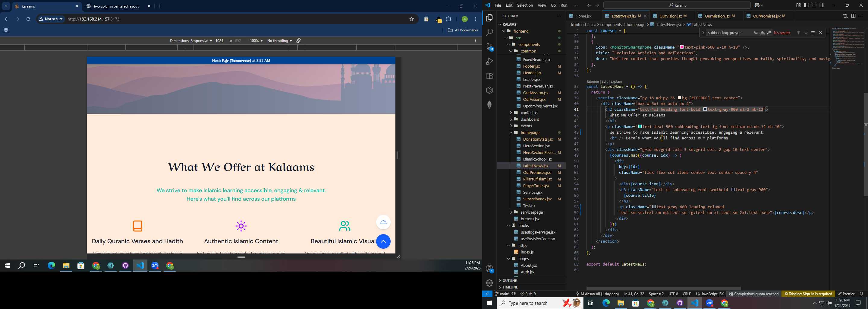Open Windows Start button on right taskbar

(x=489, y=303)
